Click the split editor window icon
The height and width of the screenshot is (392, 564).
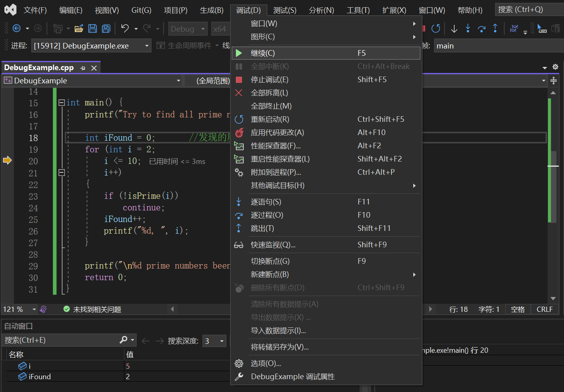click(554, 81)
